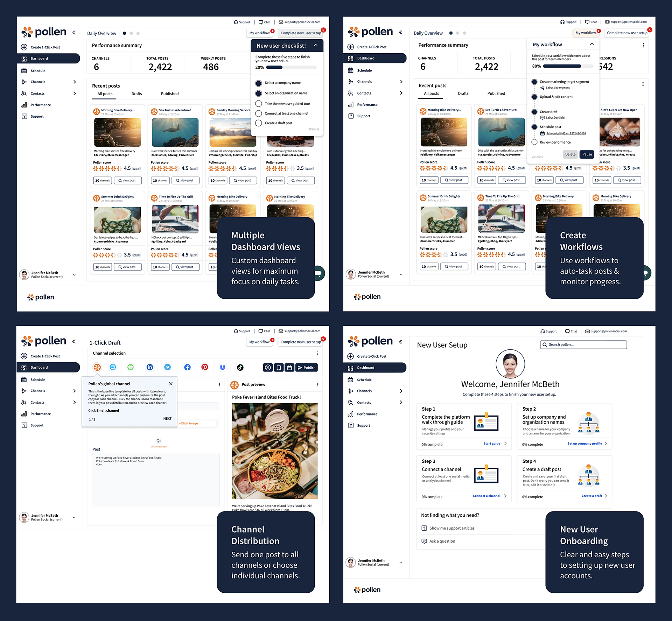Check the Create a draft post checklist item

point(259,123)
